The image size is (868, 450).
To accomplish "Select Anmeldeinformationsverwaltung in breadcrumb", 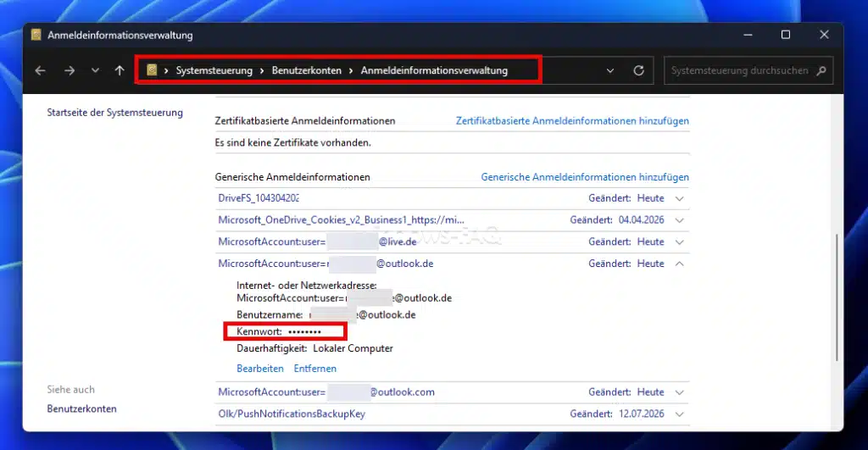I will pos(434,71).
